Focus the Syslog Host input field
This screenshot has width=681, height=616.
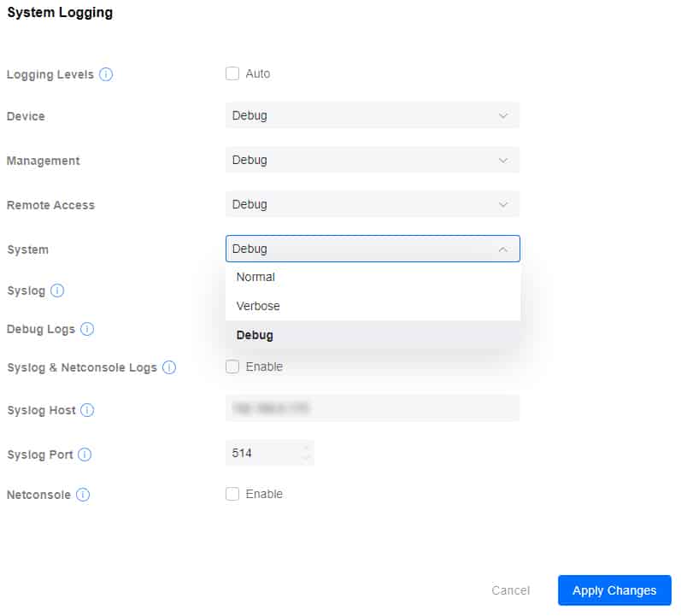coord(373,408)
